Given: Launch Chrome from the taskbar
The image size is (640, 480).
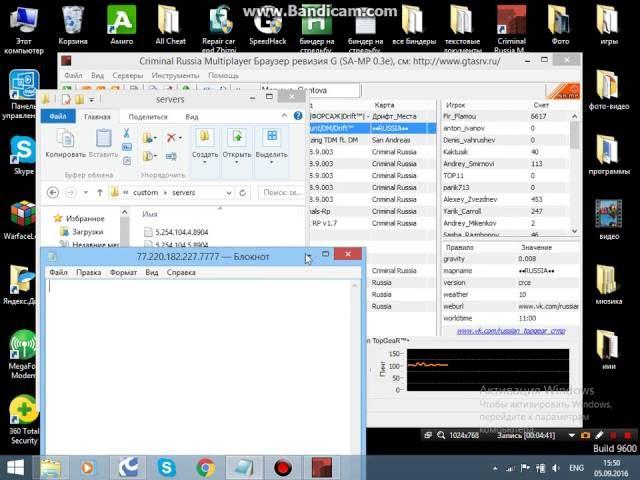Looking at the screenshot, I should click(x=205, y=467).
